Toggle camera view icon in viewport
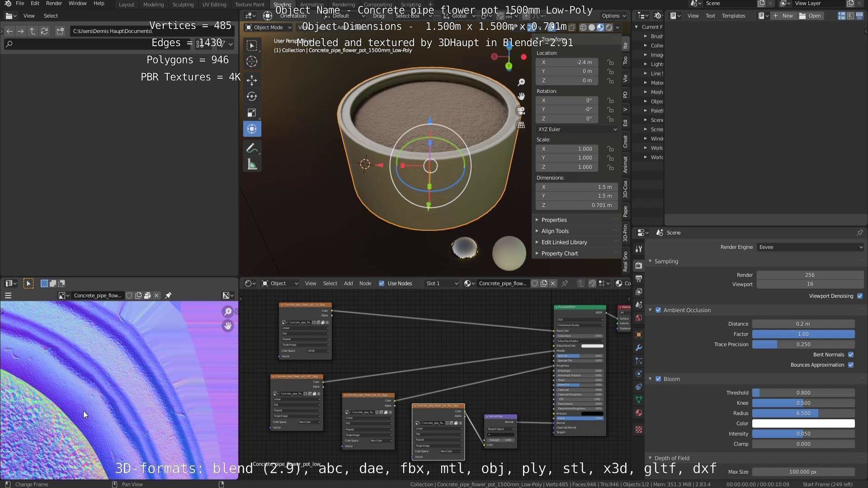 click(x=521, y=110)
